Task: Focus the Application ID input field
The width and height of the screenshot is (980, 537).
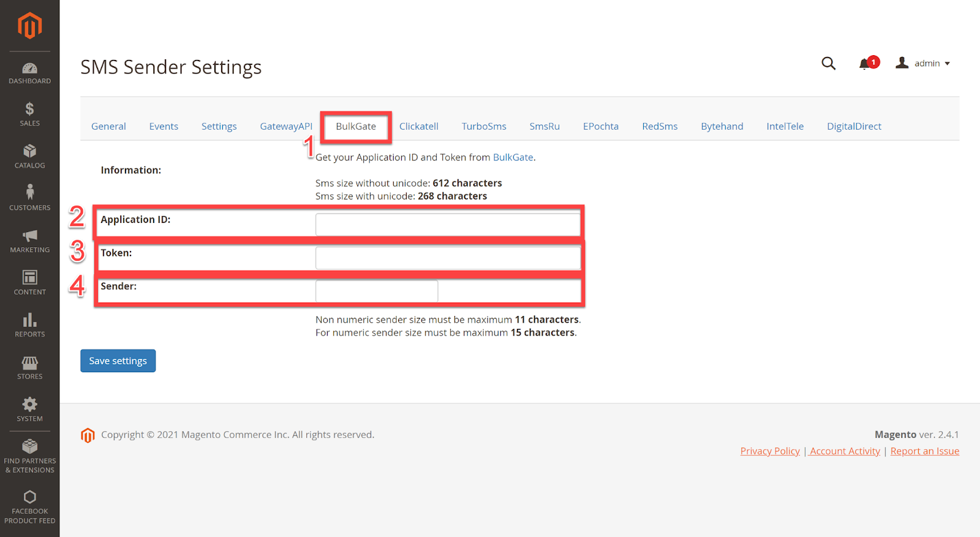Action: (448, 225)
